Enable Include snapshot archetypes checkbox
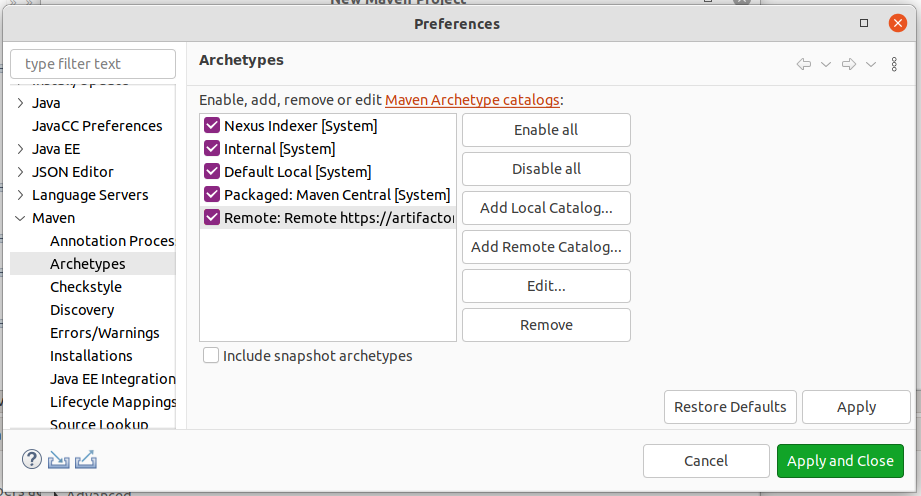Image resolution: width=921 pixels, height=496 pixels. pyautogui.click(x=211, y=356)
